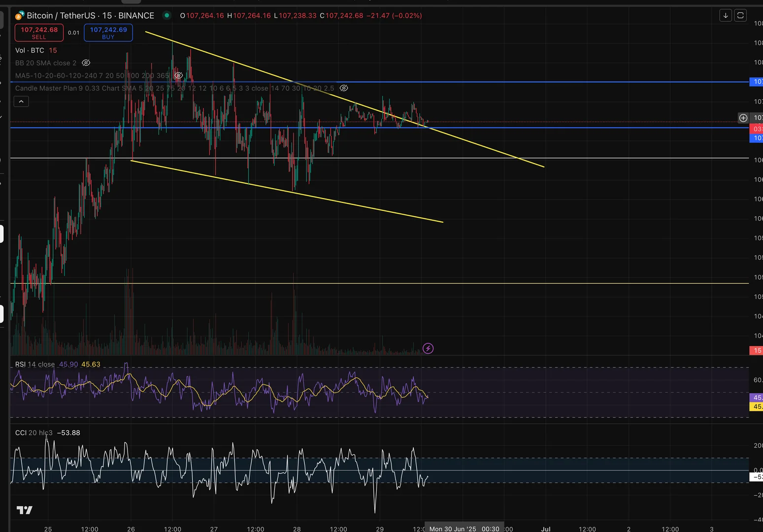Click the green market status dot
The width and height of the screenshot is (763, 532).
(167, 15)
